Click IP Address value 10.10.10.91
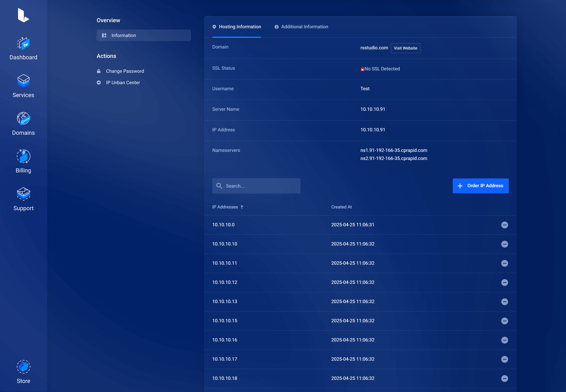 click(373, 130)
